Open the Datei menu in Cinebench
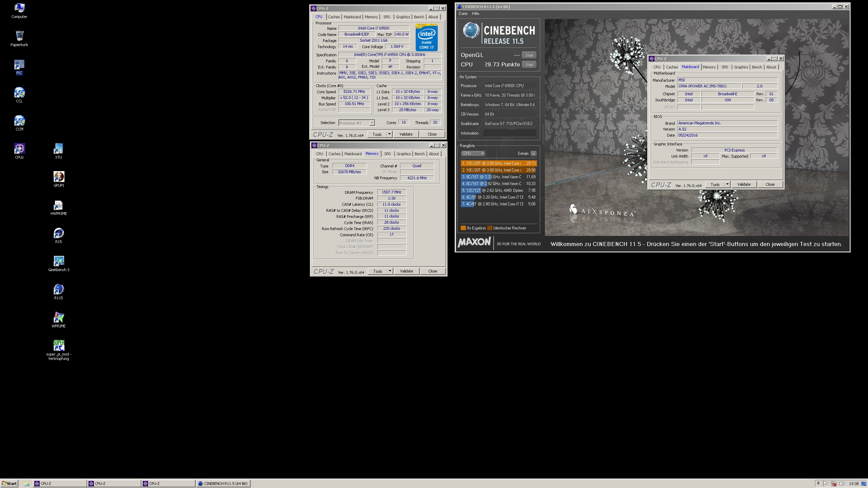Viewport: 868px width, 488px height. point(463,14)
